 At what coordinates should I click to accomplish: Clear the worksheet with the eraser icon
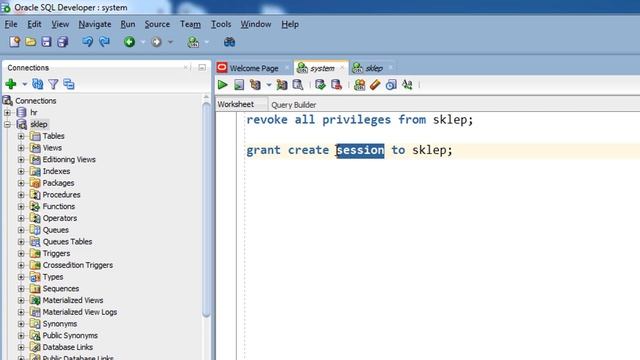click(375, 85)
